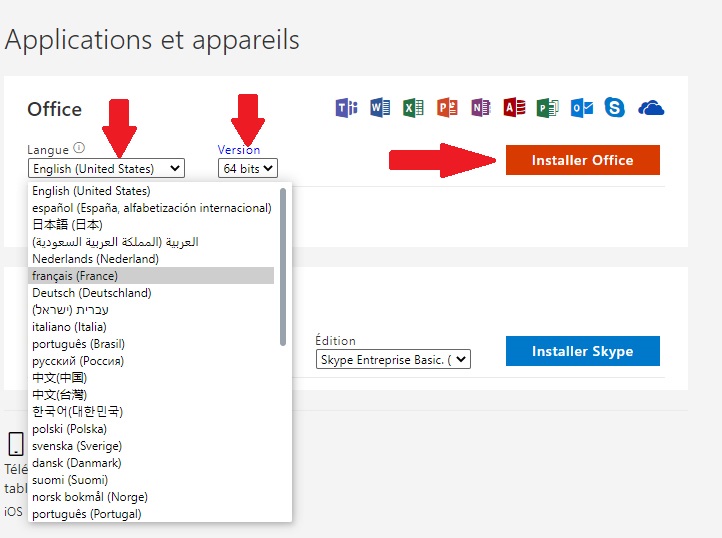Click the Office section heading

click(54, 109)
